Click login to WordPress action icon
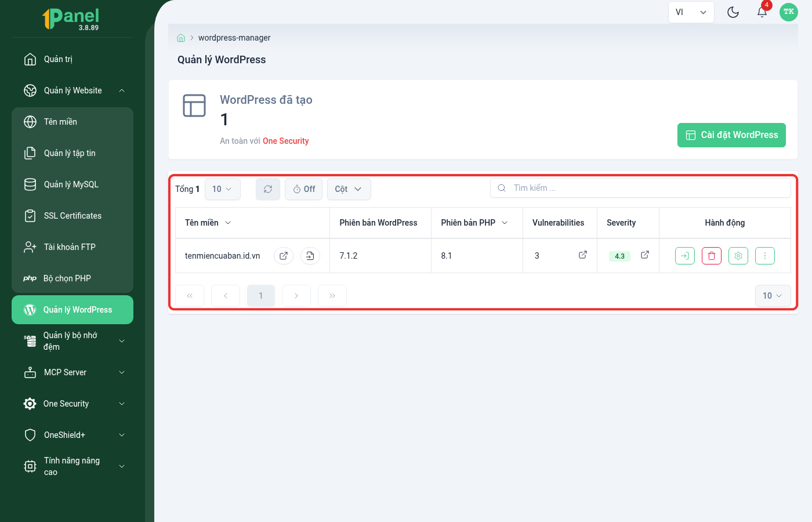This screenshot has height=522, width=812. [x=685, y=256]
